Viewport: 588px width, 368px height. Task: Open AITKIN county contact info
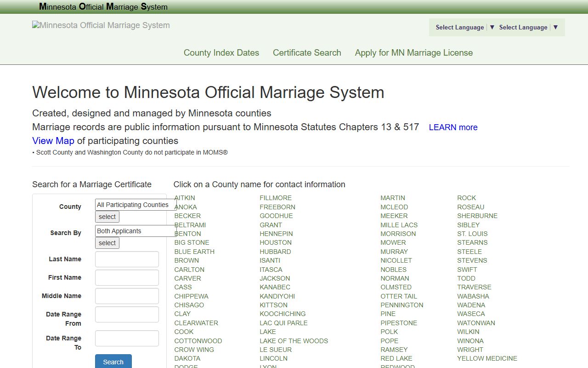click(185, 198)
